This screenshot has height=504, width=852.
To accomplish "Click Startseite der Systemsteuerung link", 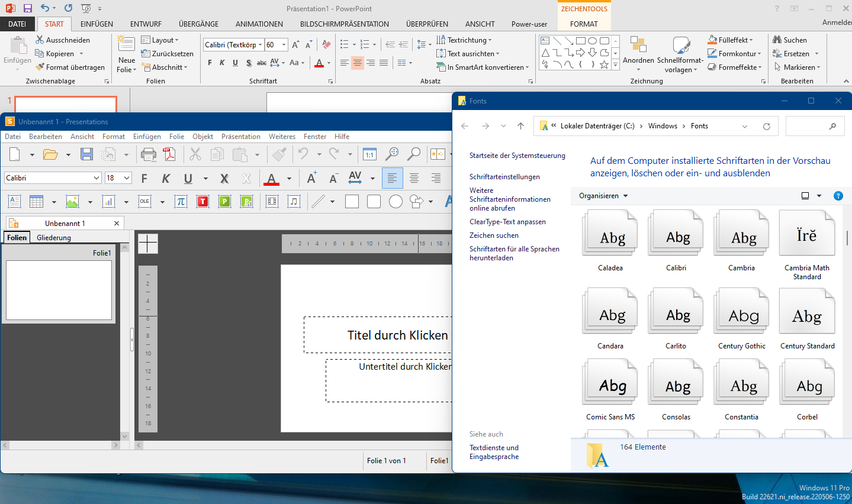I will tap(517, 156).
